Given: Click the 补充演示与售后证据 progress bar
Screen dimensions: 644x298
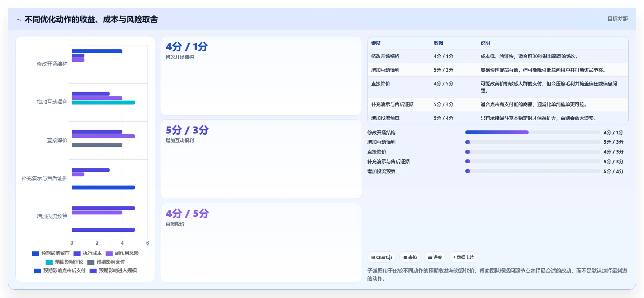Looking at the screenshot, I should pos(533,161).
